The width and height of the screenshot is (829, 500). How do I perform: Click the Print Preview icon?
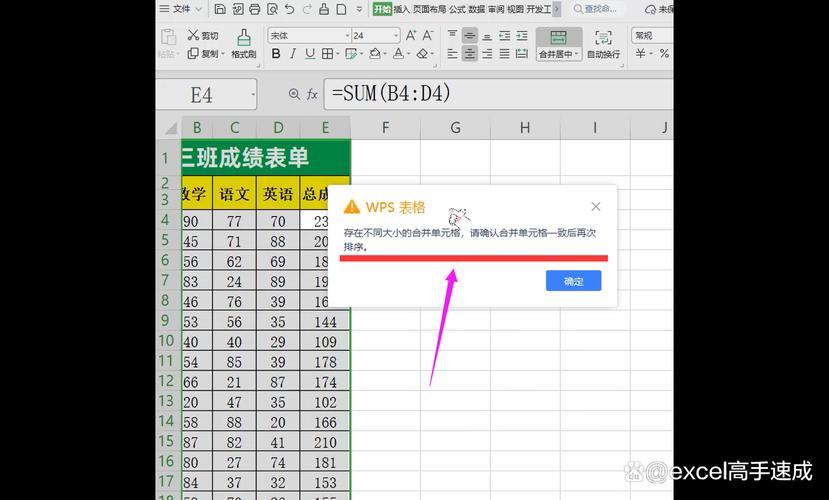tap(272, 9)
